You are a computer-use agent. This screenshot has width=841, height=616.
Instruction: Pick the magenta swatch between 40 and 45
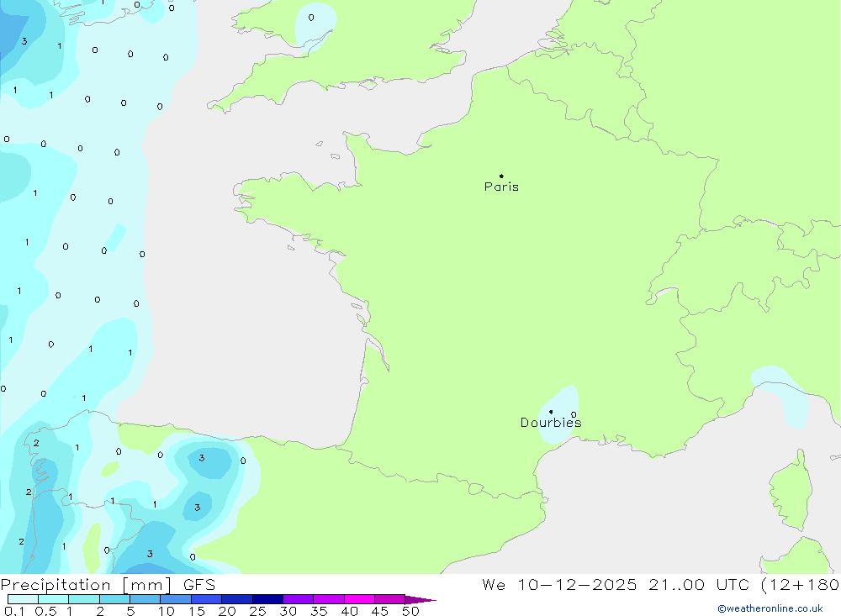(359, 599)
